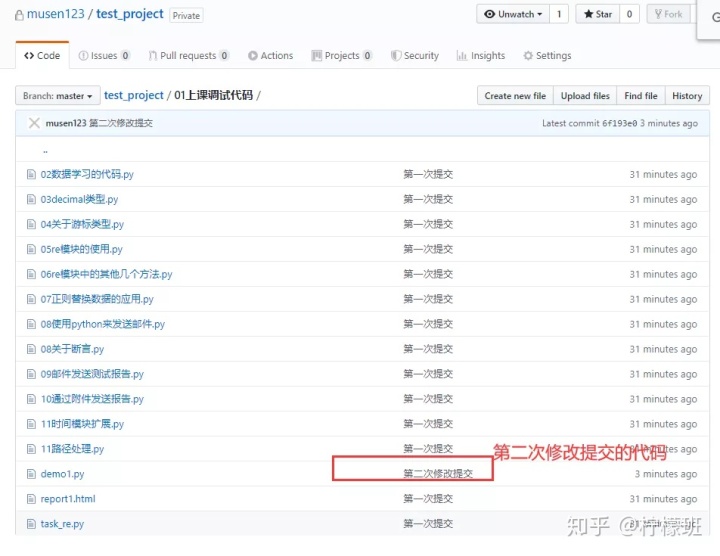Click file icon beside 11时间模块扩展.py
The height and width of the screenshot is (556, 720).
[31, 424]
